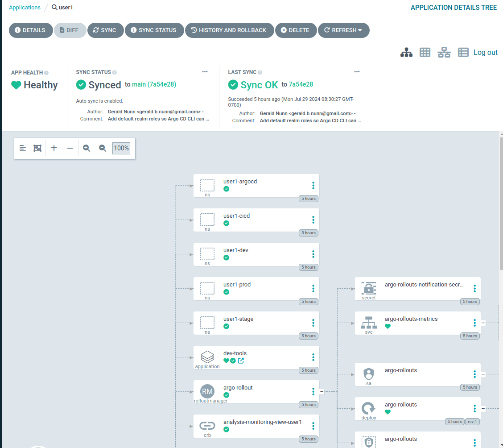This screenshot has height=448, width=503.
Task: Switch to the pods grid view icon
Action: (x=425, y=52)
